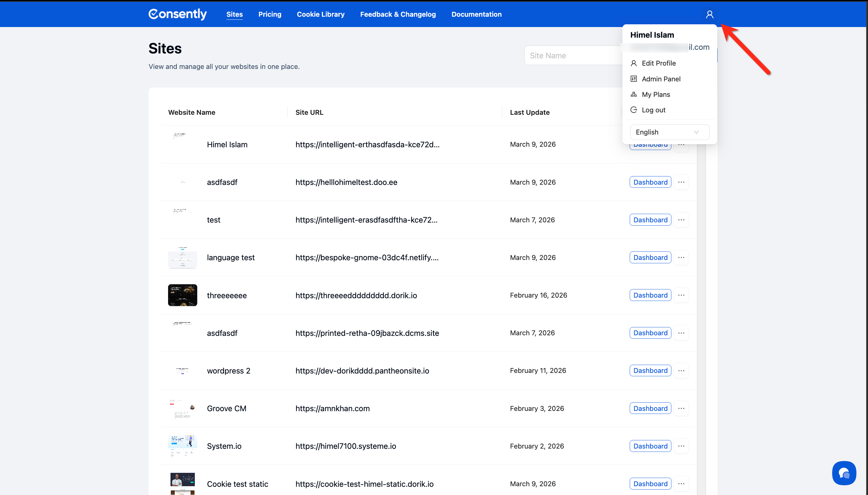Screen dimensions: 868x495
Task: Click the Edit Profile person icon
Action: [x=633, y=63]
